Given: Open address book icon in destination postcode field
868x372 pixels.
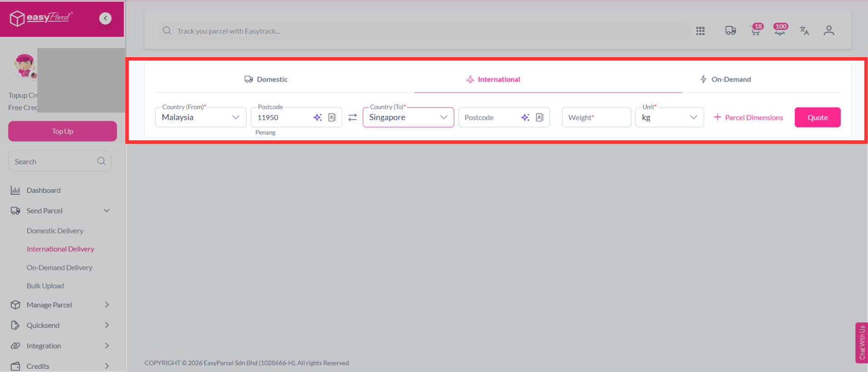Looking at the screenshot, I should (540, 117).
